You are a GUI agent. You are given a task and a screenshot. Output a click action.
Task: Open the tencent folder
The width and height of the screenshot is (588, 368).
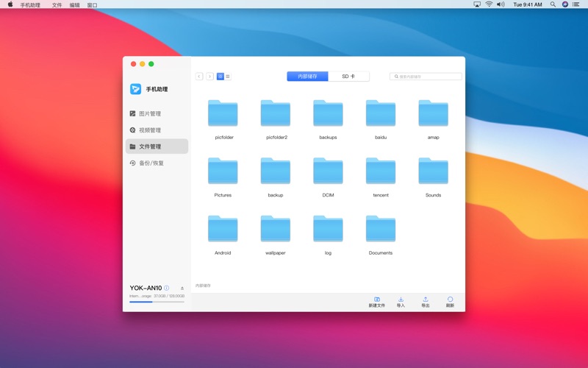[380, 171]
